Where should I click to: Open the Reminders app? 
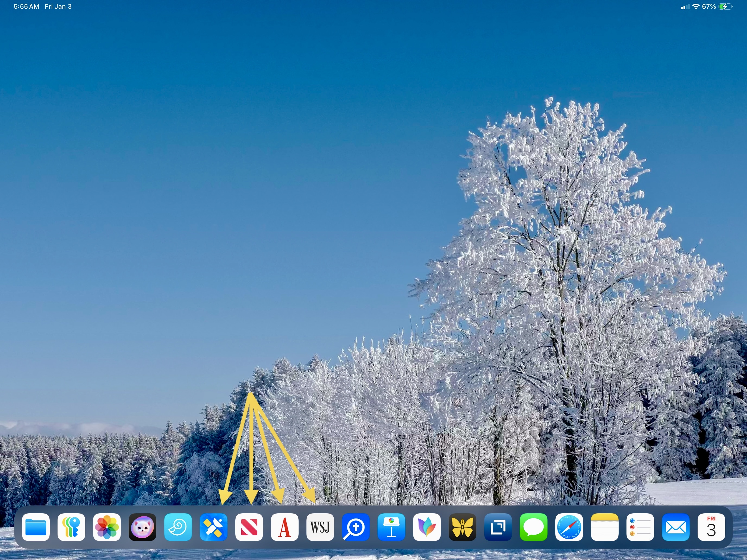point(640,527)
